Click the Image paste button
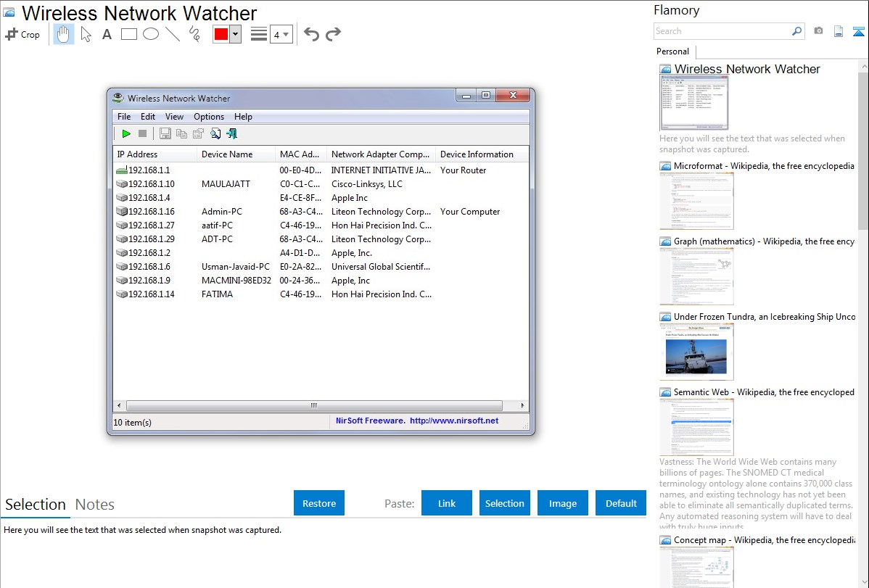This screenshot has height=588, width=869. (x=563, y=503)
